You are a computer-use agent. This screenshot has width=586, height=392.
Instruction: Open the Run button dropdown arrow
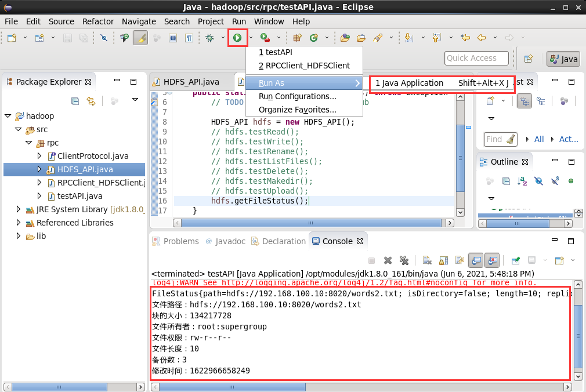tap(251, 37)
